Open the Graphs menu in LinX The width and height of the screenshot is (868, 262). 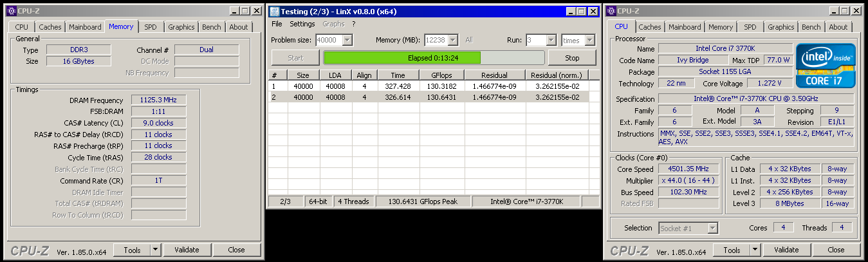point(333,24)
